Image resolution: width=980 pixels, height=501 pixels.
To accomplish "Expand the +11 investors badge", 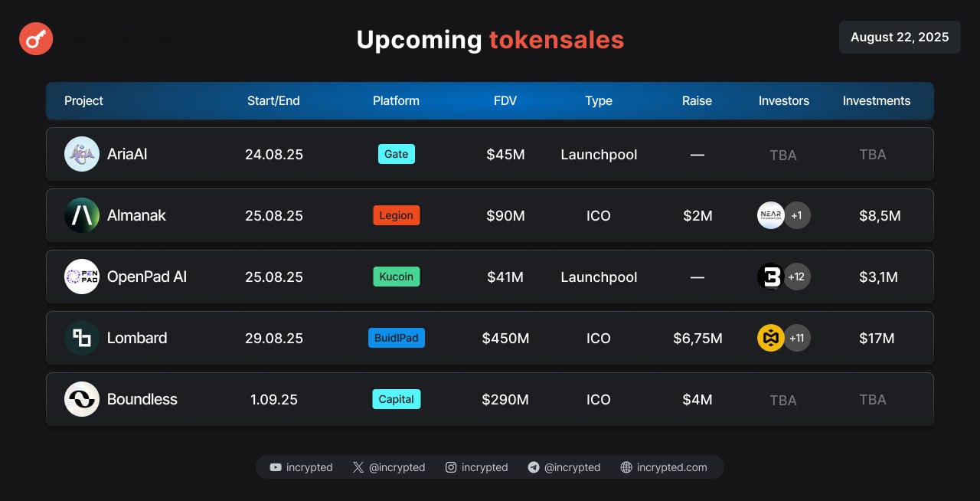I will click(x=797, y=338).
